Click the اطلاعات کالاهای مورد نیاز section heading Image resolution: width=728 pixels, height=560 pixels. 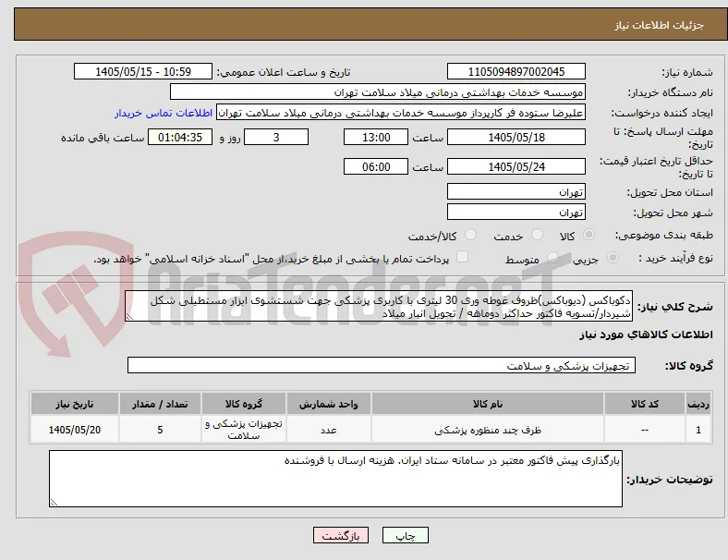(x=646, y=335)
